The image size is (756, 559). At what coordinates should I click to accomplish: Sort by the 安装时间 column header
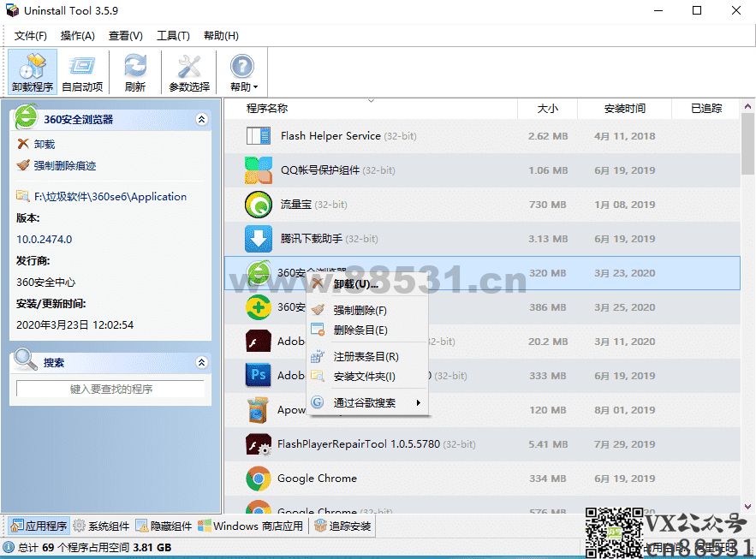tap(624, 109)
